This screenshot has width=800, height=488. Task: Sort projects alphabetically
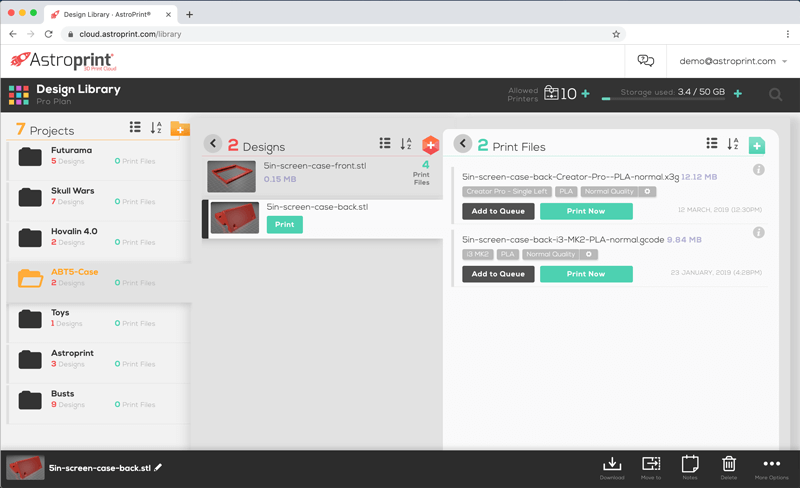pos(156,128)
